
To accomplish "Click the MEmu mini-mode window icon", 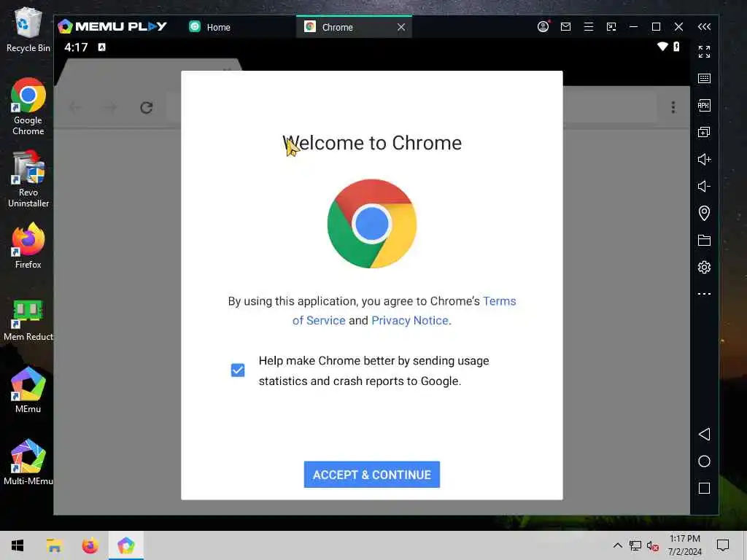I will point(611,27).
